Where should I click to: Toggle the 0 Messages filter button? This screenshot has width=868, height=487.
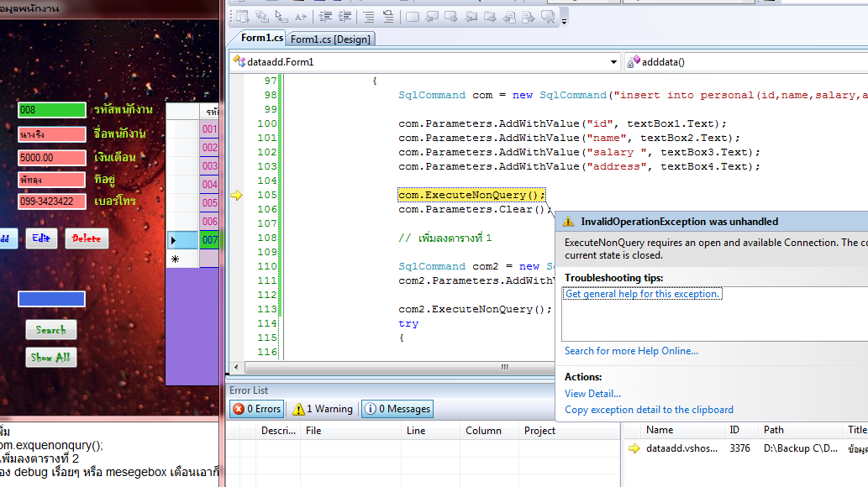click(x=397, y=409)
